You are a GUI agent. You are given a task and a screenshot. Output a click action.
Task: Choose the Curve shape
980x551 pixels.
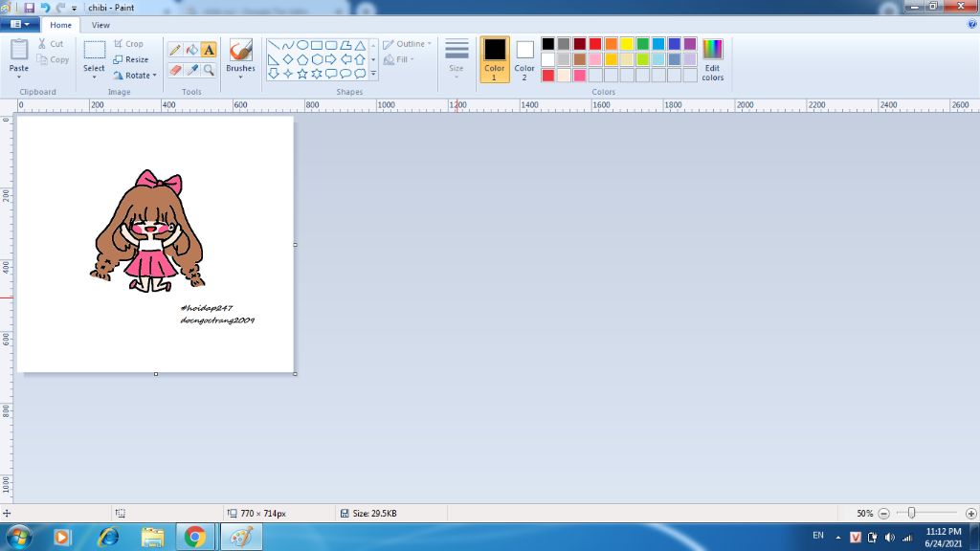287,45
